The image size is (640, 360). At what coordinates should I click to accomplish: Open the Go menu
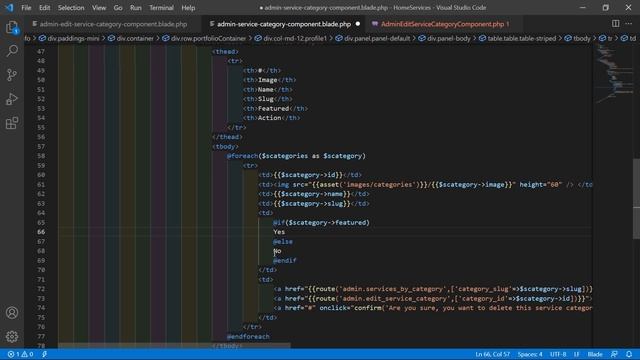pos(118,8)
